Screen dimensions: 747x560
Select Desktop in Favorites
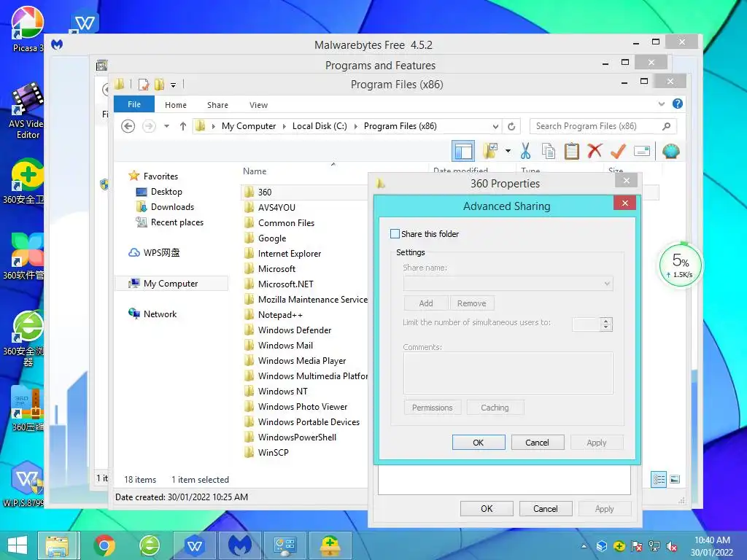click(x=166, y=192)
